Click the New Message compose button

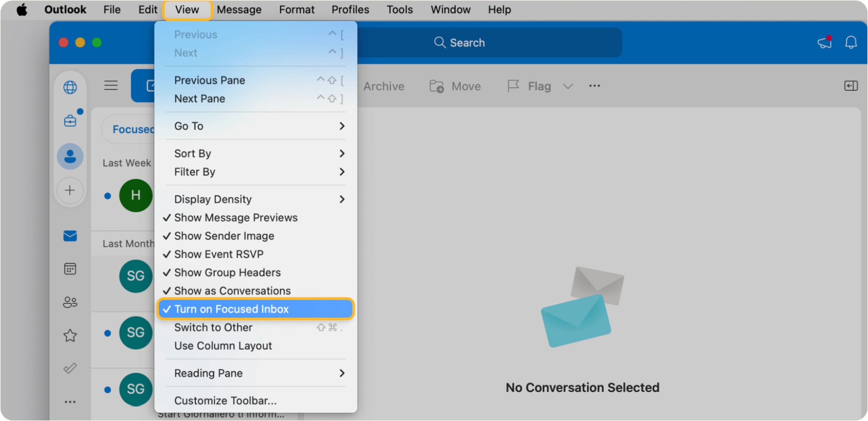coord(143,85)
